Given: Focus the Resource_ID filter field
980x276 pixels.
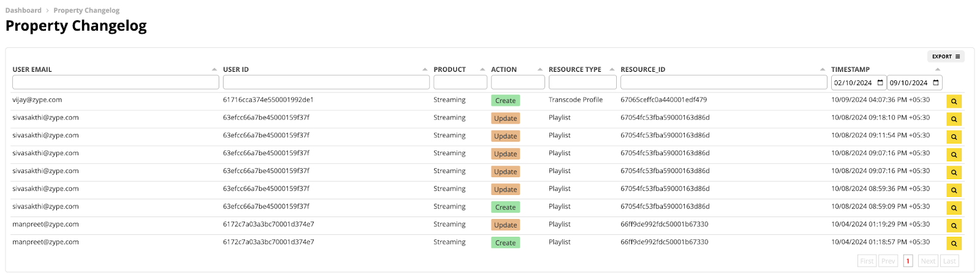Looking at the screenshot, I should pos(724,82).
